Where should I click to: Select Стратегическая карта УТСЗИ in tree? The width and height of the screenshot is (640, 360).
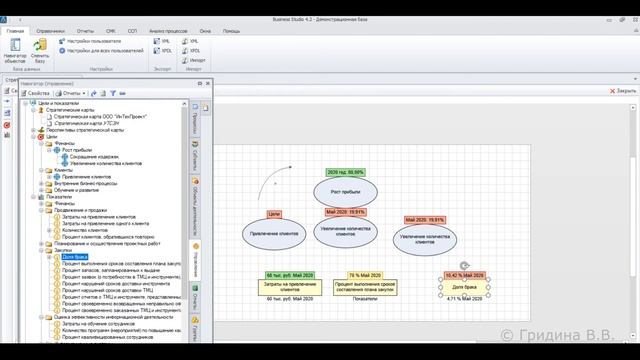(87, 123)
